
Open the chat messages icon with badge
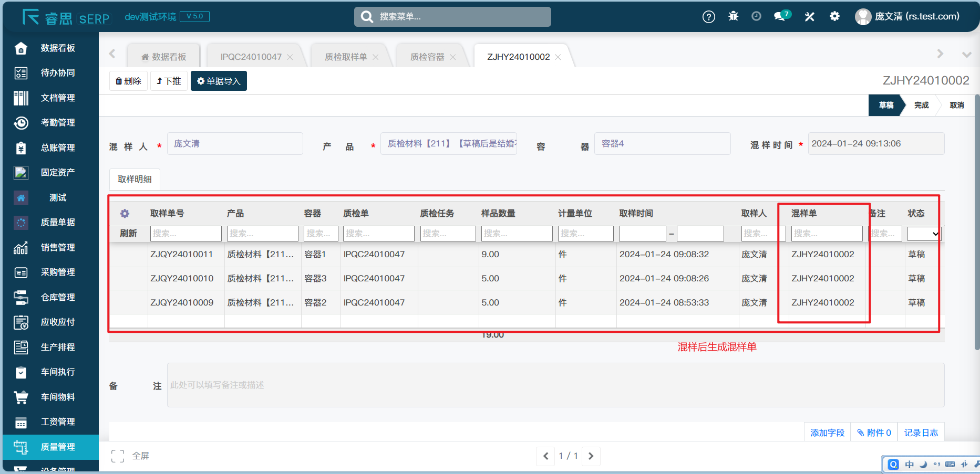point(781,16)
